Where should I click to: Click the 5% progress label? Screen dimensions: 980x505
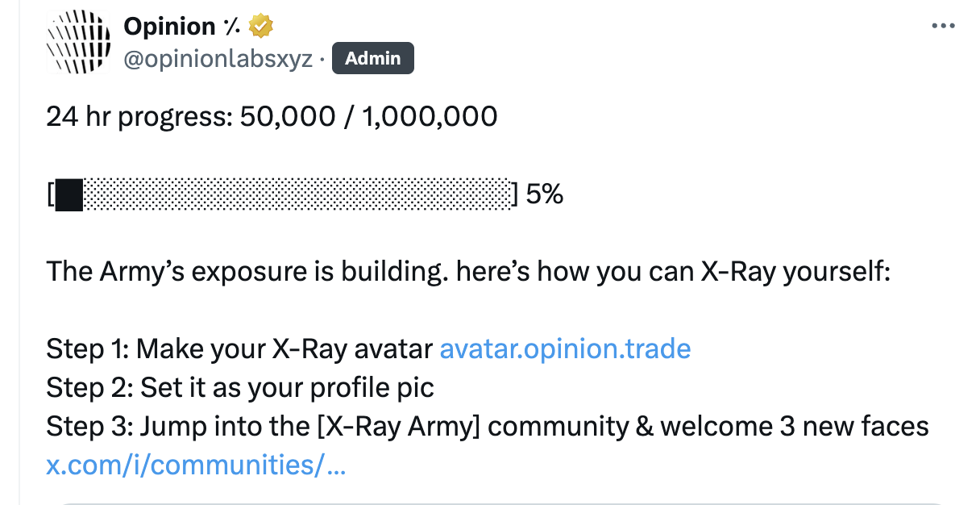(544, 194)
